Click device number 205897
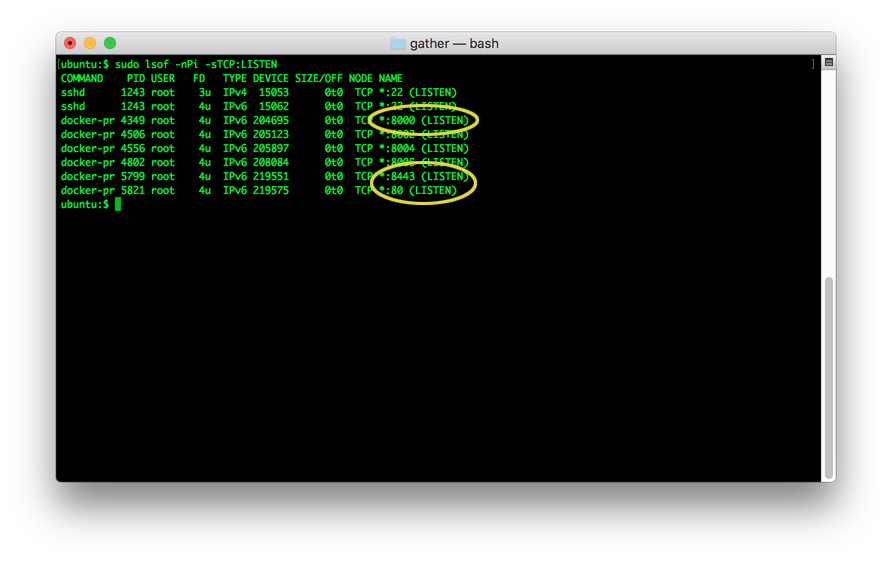The image size is (892, 562). point(271,148)
